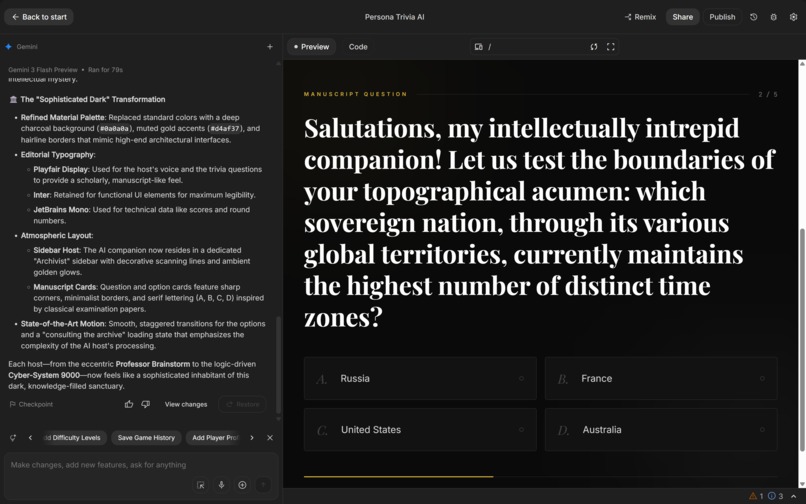Click the MANUSCRIPT QUESTION label
The width and height of the screenshot is (806, 504).
pos(355,94)
